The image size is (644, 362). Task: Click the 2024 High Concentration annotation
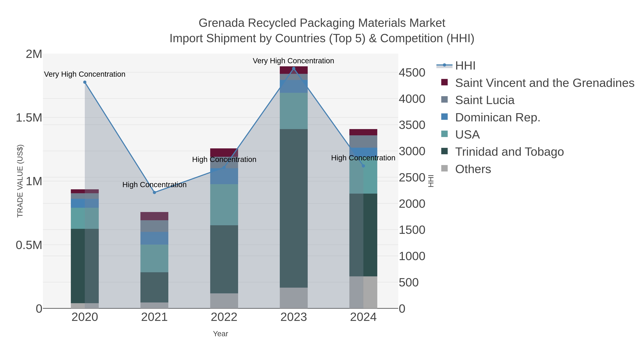(x=363, y=158)
